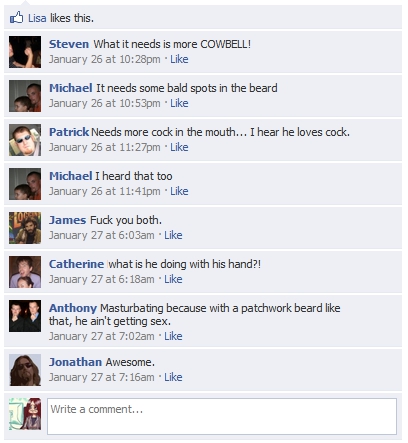Screen dimensions: 408x443
Task: Like Anthony's 7:02am comment
Action: (173, 336)
